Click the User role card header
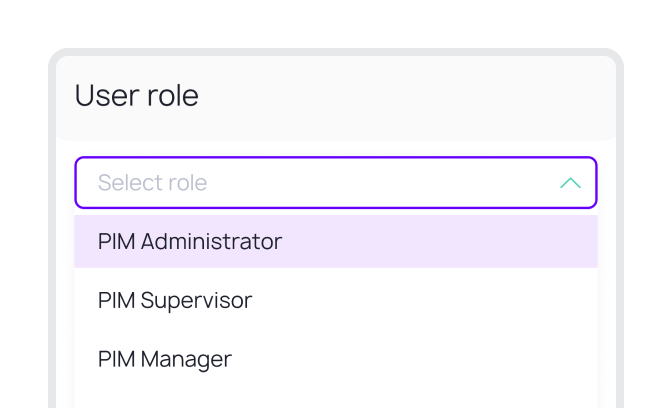The width and height of the screenshot is (672, 408). tap(335, 96)
